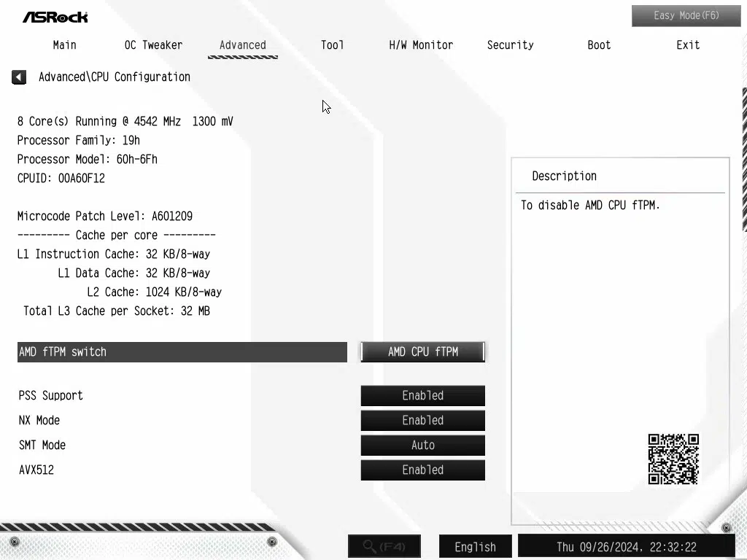Open the PSS Support Enabled dropdown

coord(422,396)
